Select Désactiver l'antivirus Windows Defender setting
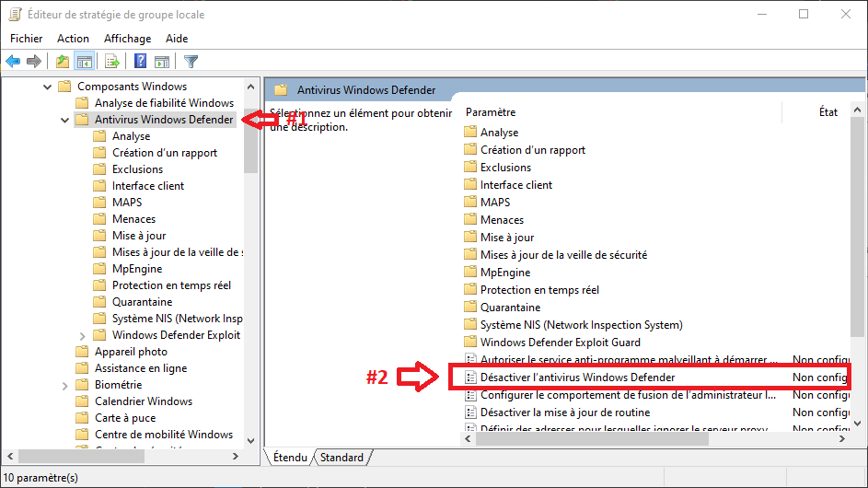Screen dimensions: 868x488 tap(577, 378)
